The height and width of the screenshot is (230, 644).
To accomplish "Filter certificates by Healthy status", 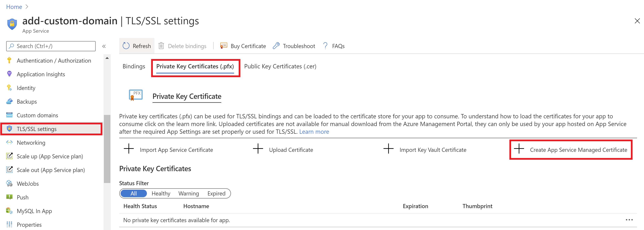I will click(x=161, y=193).
